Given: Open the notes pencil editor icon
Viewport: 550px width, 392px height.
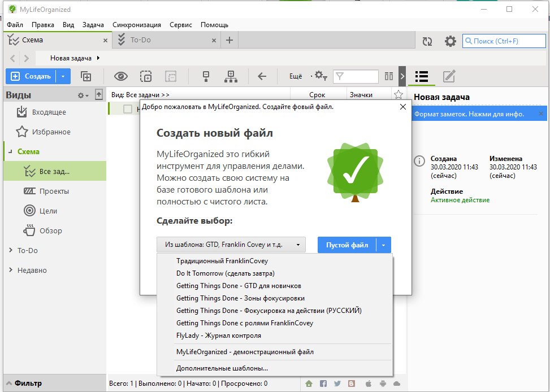Looking at the screenshot, I should [449, 76].
